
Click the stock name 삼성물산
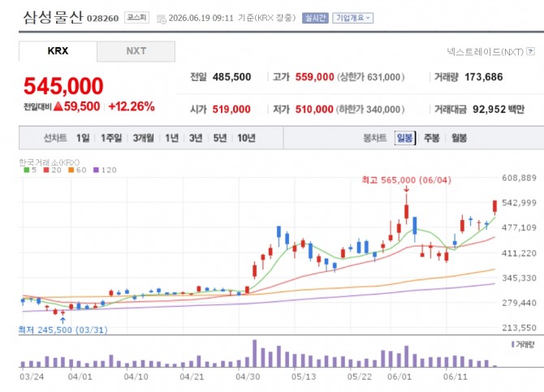[53, 17]
